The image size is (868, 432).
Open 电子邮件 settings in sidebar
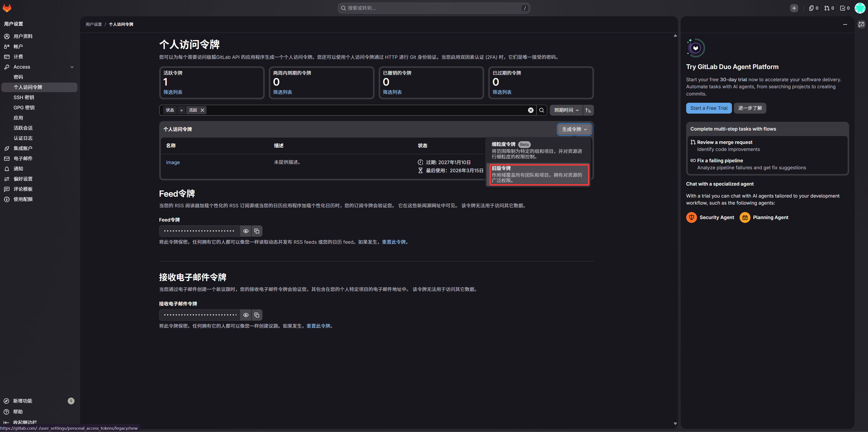(x=39, y=159)
